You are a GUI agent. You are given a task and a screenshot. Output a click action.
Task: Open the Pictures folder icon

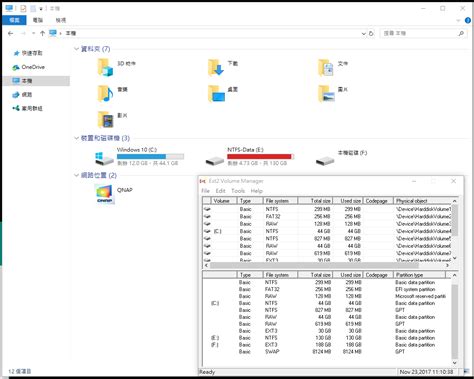tap(326, 93)
